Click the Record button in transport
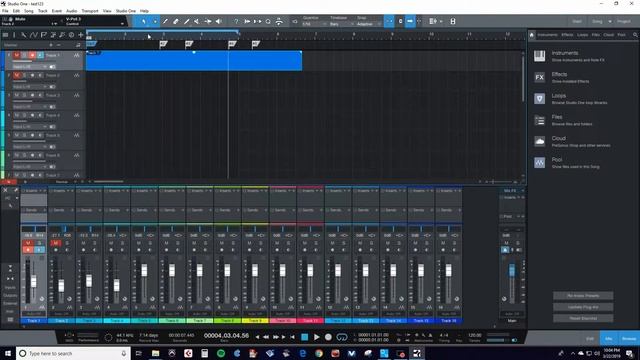 (x=328, y=337)
